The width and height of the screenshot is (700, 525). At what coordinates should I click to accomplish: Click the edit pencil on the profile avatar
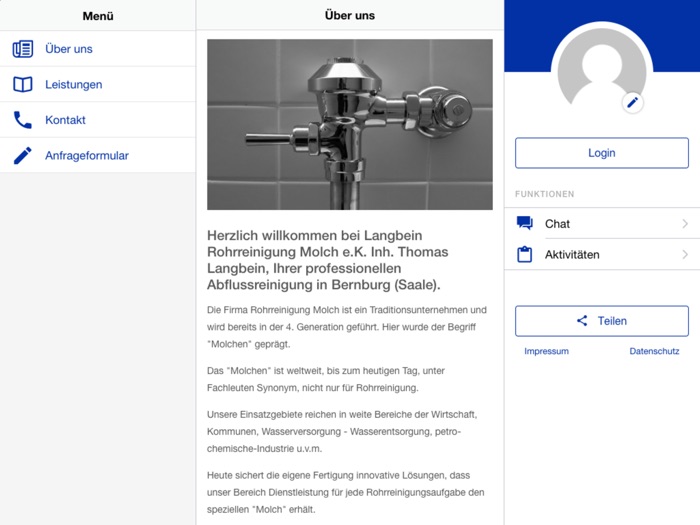pyautogui.click(x=632, y=103)
